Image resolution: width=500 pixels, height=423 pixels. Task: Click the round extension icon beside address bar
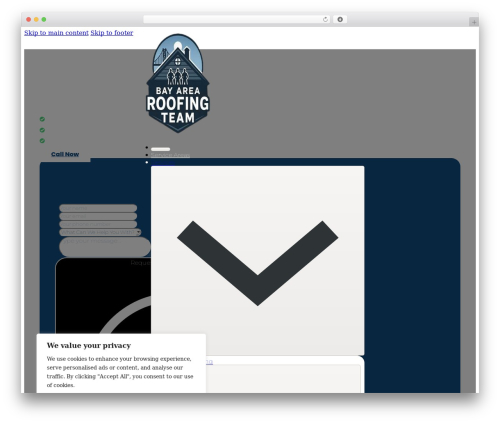click(340, 20)
